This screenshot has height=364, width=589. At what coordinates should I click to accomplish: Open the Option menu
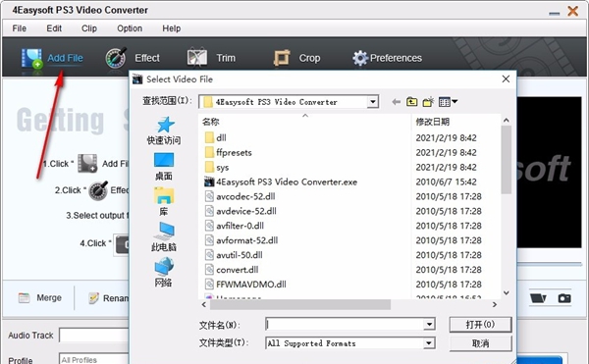click(x=130, y=28)
